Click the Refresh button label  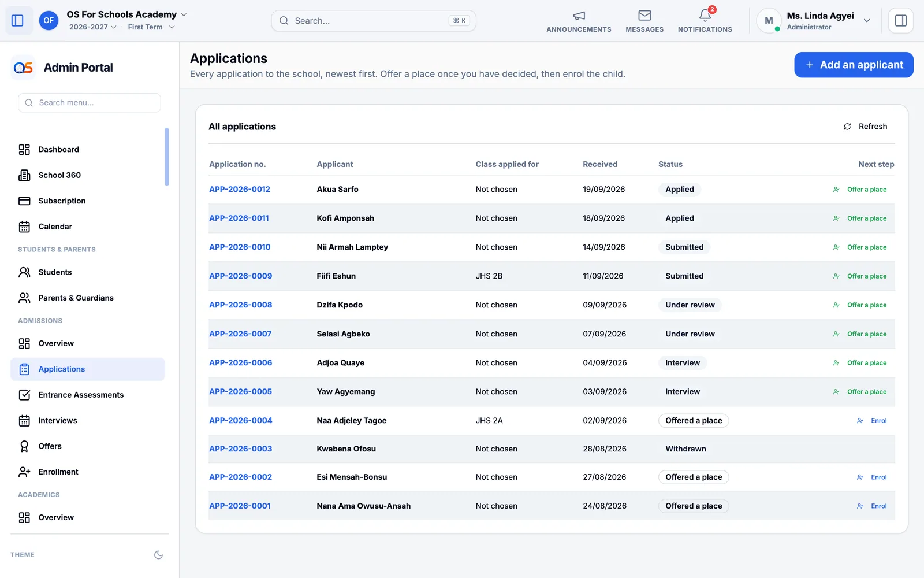[x=873, y=127]
